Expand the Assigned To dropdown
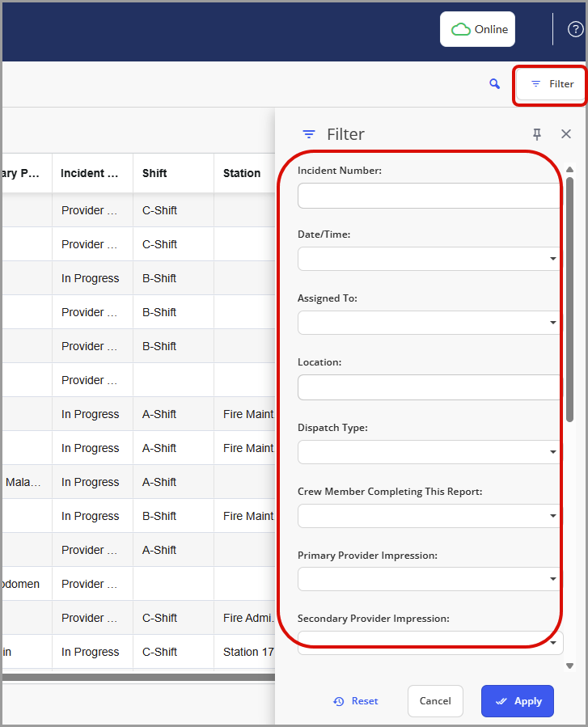Screen dimensions: 588x727 429,323
